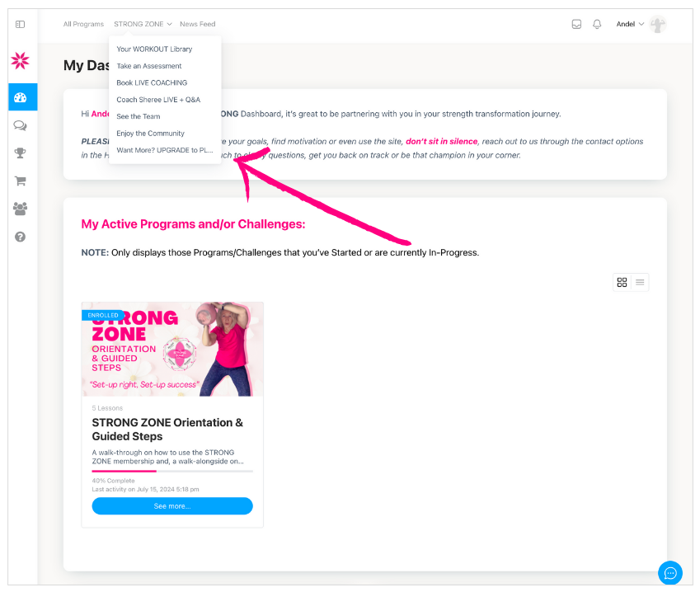Viewport: 700px width, 592px height.
Task: Open the trophy achievements sidebar icon
Action: pos(20,153)
